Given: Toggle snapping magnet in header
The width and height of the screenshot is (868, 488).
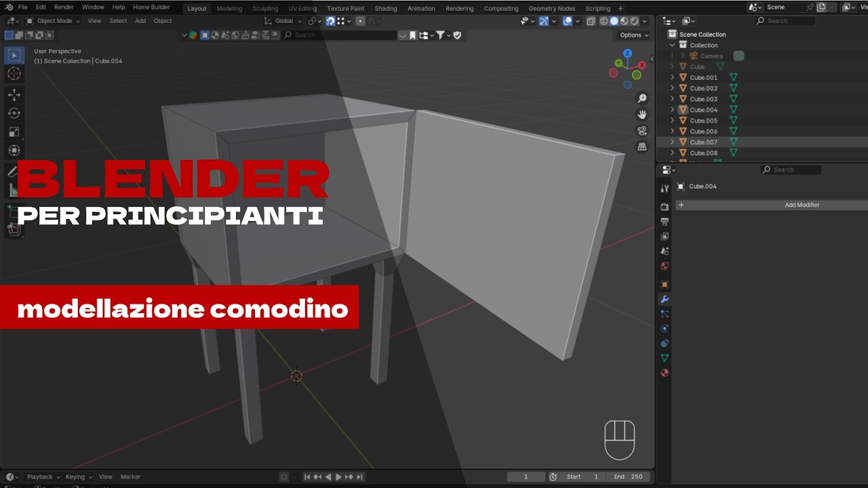Looking at the screenshot, I should coord(330,21).
